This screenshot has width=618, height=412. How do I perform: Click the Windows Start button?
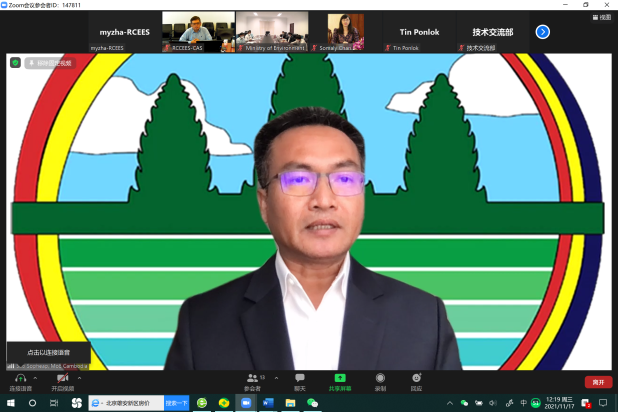coord(8,403)
